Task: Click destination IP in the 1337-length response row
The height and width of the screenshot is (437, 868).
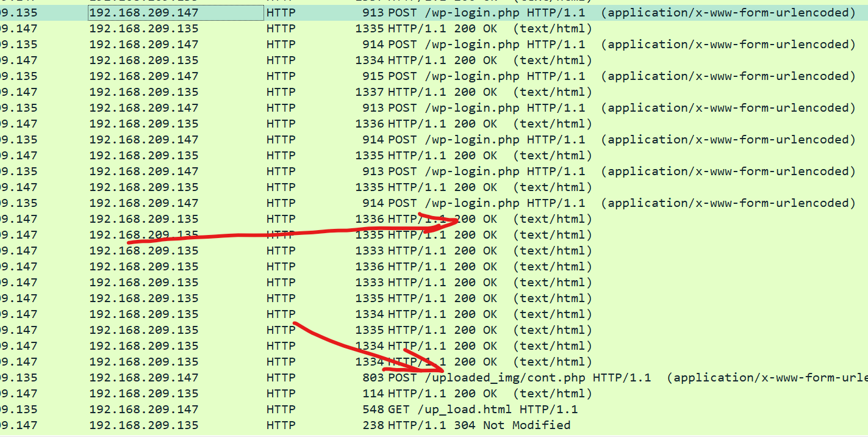Action: (x=144, y=92)
